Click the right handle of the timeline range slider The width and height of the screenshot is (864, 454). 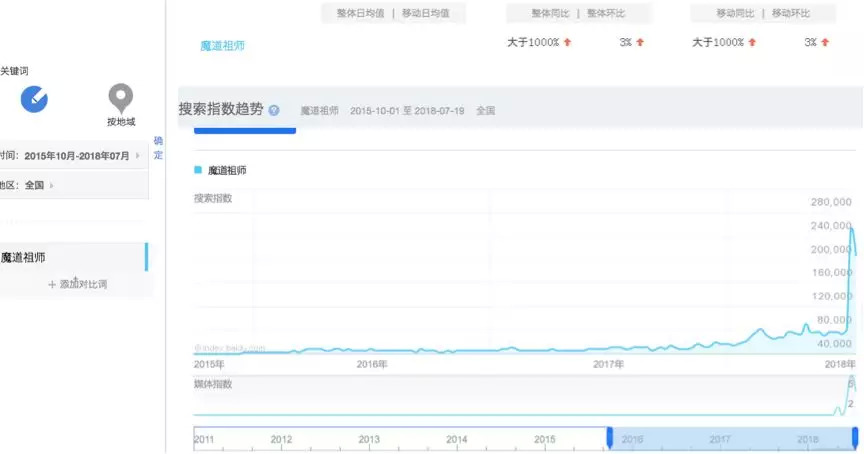coord(855,438)
